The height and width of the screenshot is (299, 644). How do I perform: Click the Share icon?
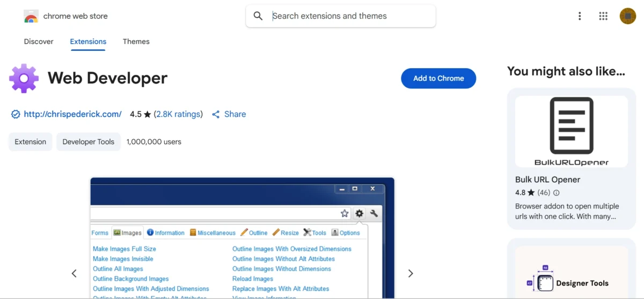tap(216, 114)
